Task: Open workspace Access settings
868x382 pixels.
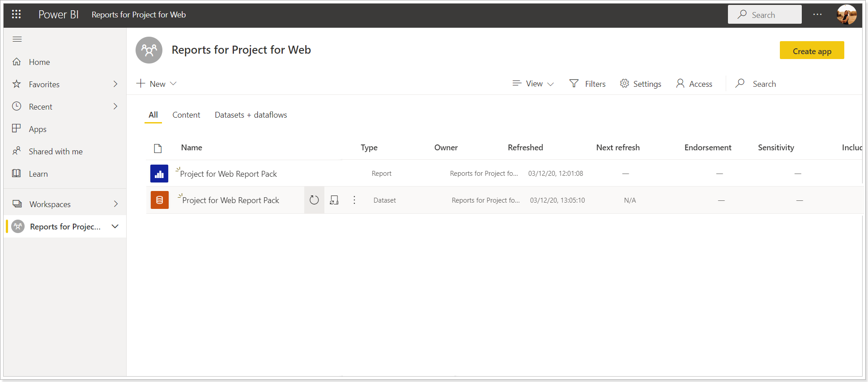Action: [x=694, y=84]
